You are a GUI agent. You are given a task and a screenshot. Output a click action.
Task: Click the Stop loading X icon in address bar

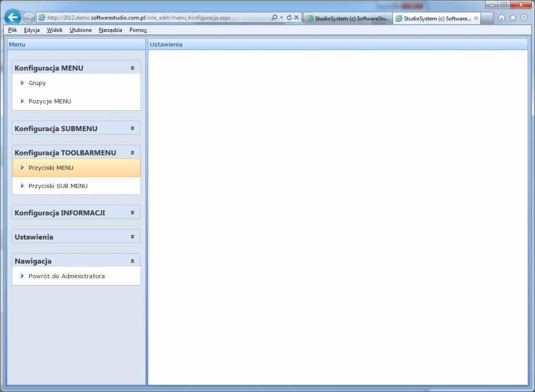click(x=297, y=18)
